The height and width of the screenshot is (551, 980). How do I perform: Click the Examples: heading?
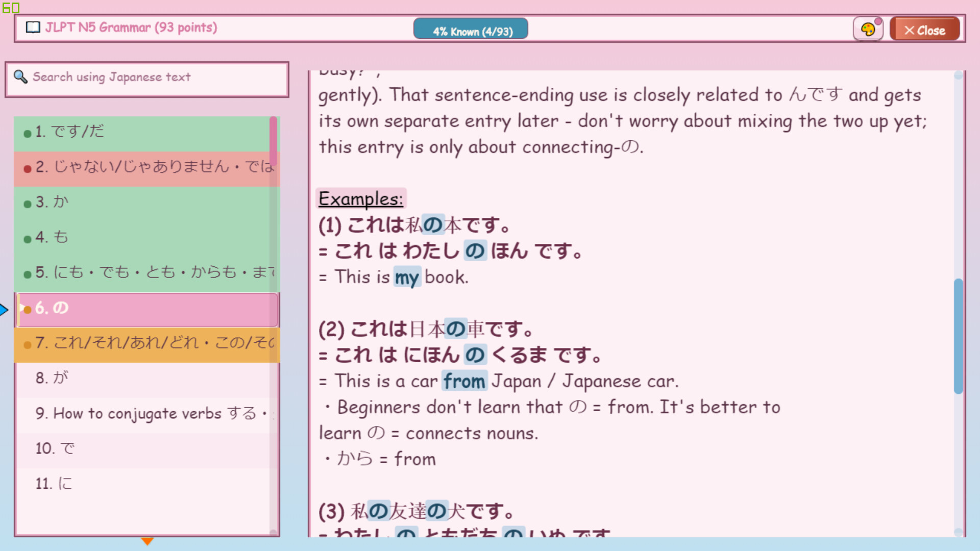(361, 199)
